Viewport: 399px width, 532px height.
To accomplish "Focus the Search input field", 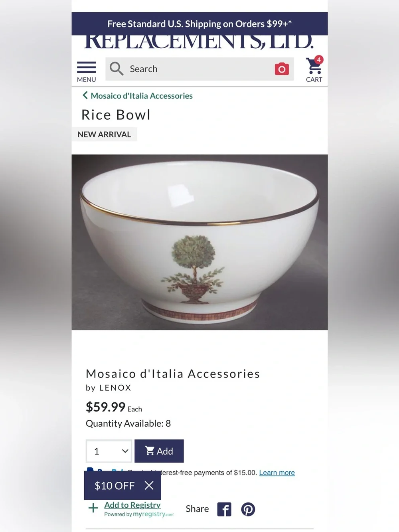I will click(x=199, y=69).
